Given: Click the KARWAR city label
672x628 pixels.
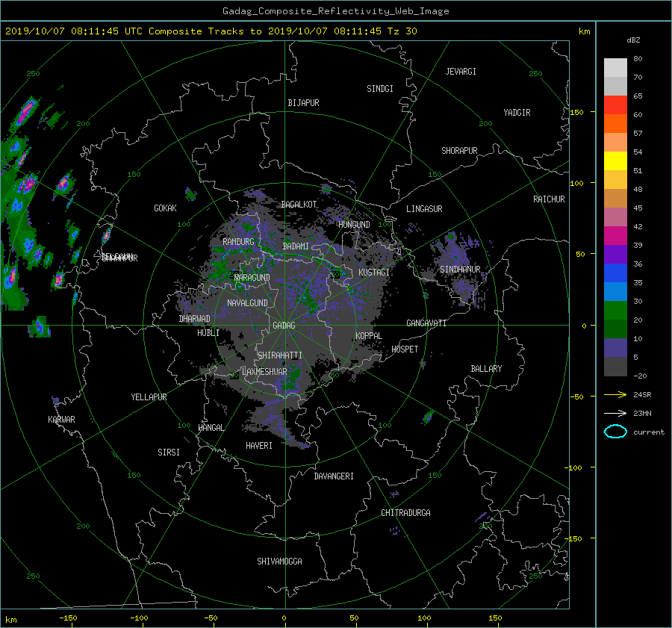Looking at the screenshot, I should click(x=61, y=419).
